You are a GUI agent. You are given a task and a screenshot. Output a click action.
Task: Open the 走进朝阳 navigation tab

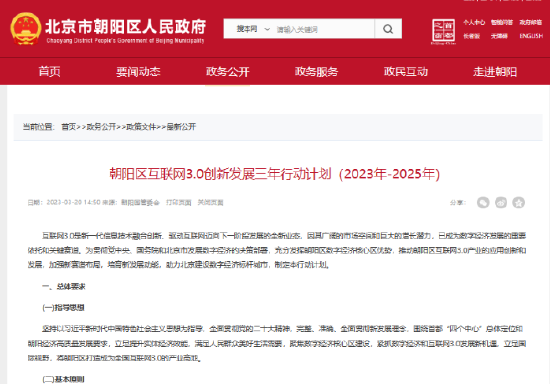[495, 72]
